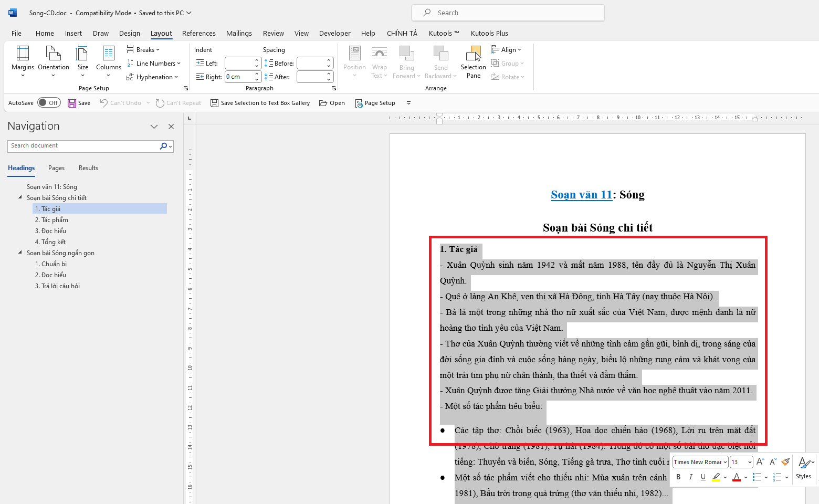
Task: Open the Align dropdown
Action: pos(506,49)
